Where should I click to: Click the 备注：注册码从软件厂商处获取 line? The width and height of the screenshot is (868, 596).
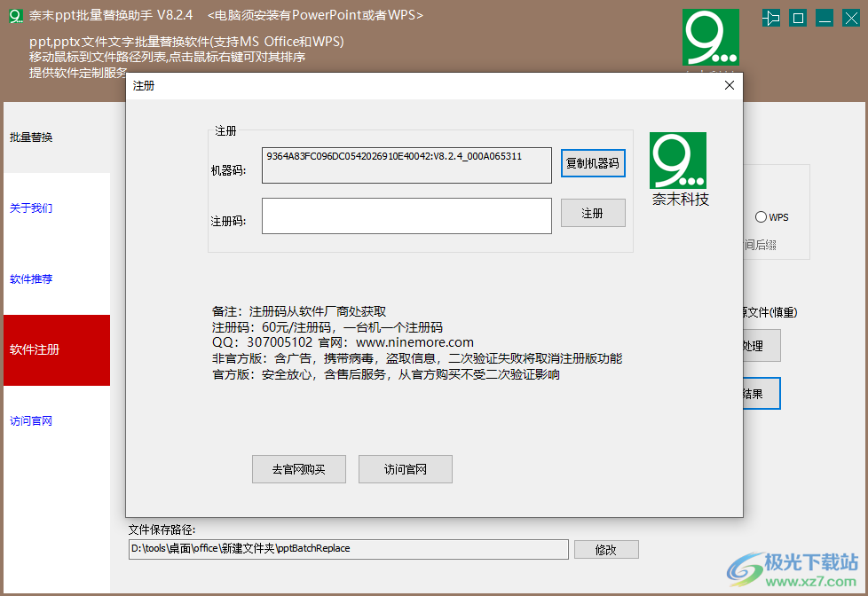tap(299, 311)
